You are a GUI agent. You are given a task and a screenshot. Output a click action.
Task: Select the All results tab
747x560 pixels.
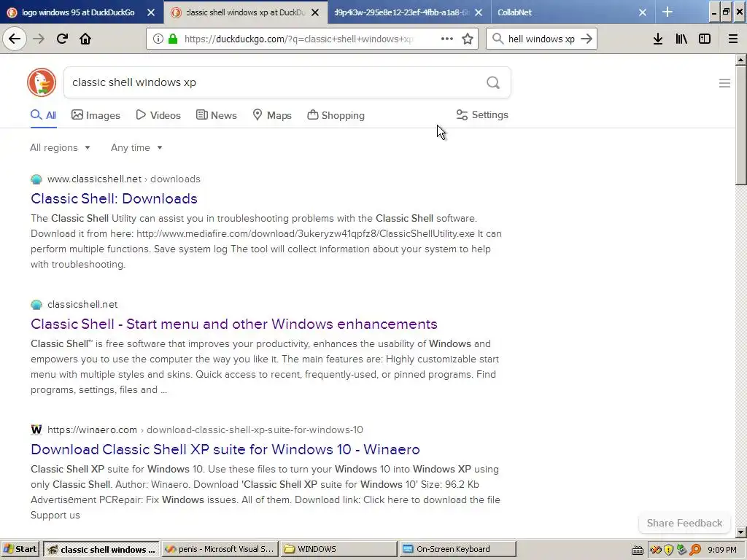tap(43, 115)
